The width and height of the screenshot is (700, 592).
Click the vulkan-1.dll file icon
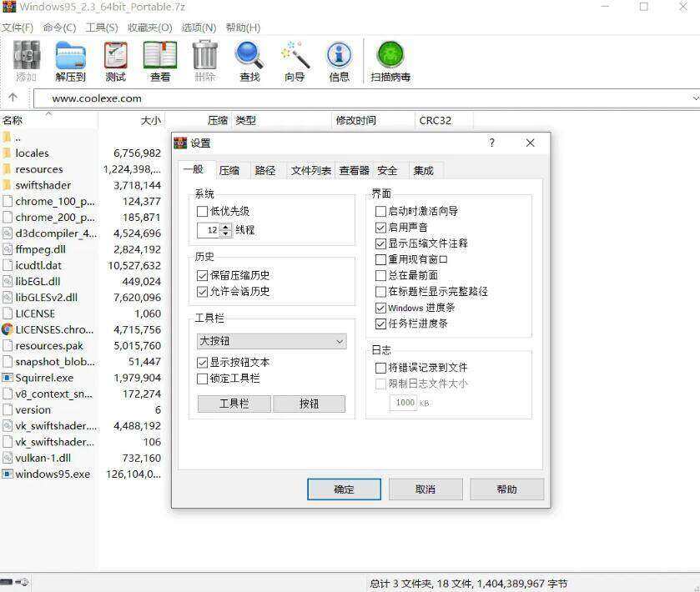[x=8, y=458]
